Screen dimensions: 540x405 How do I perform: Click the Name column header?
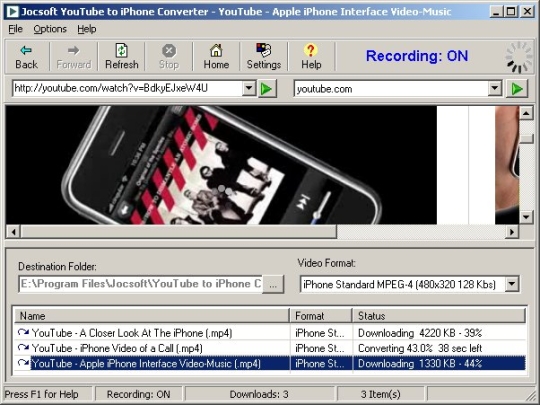(152, 316)
